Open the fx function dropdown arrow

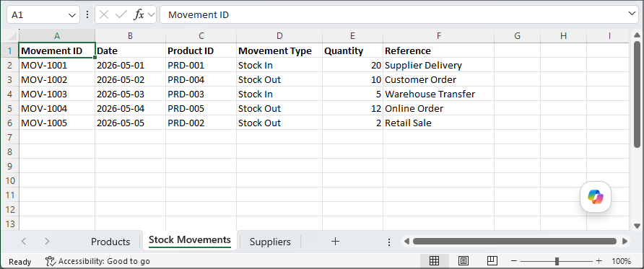coord(150,15)
